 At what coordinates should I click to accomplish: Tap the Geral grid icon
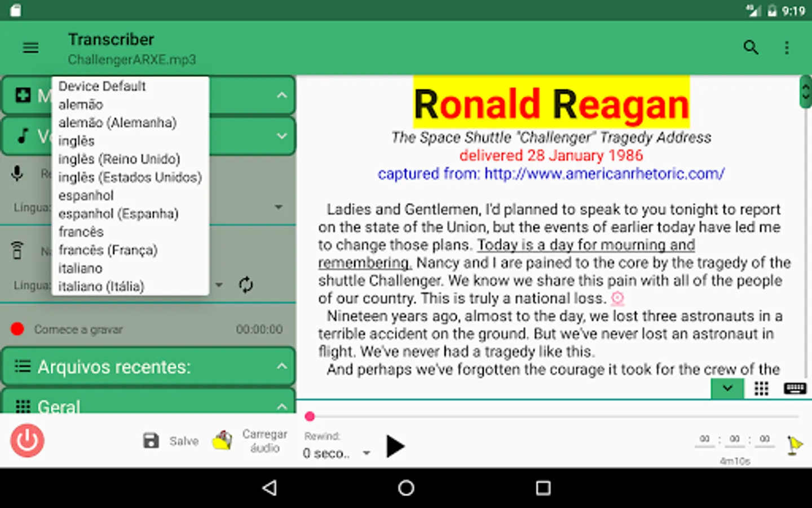(23, 406)
